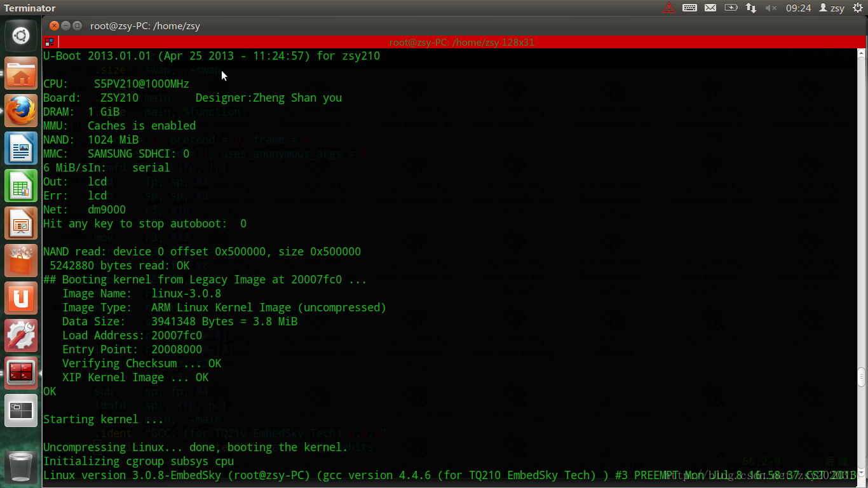This screenshot has height=488, width=868.
Task: Open LibreOffice Impress from the launcher
Action: pos(21,224)
